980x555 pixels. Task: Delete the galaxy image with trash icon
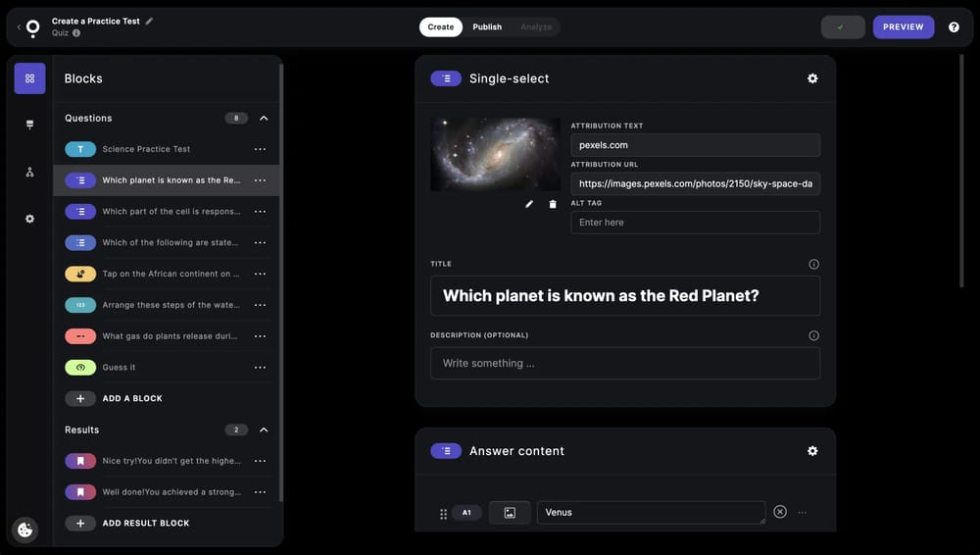coord(553,204)
